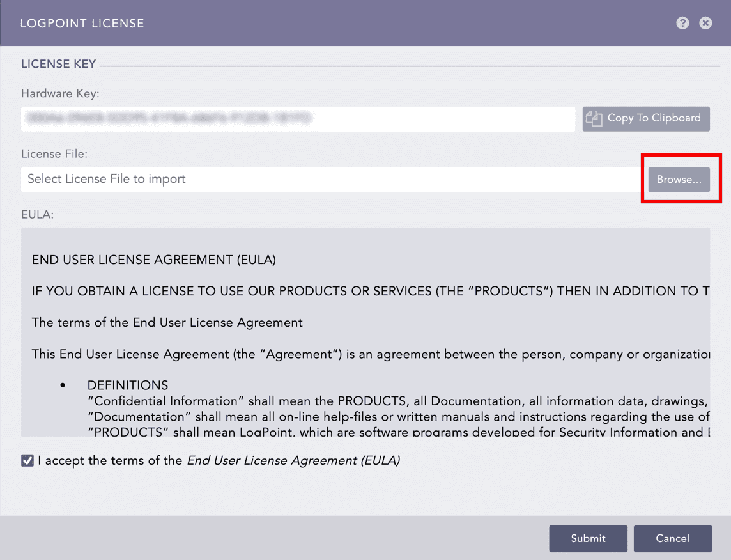The height and width of the screenshot is (560, 731).
Task: Click the LICENSE KEY section header
Action: 58,64
